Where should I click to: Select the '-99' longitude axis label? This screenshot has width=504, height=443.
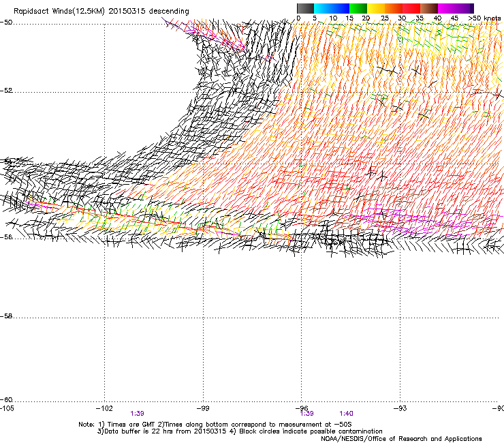point(203,408)
